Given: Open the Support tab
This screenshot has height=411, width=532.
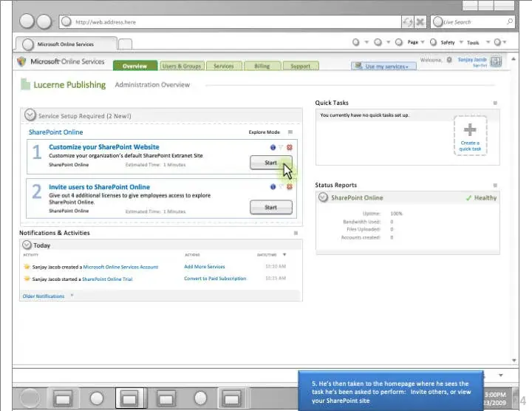Looking at the screenshot, I should click(301, 66).
